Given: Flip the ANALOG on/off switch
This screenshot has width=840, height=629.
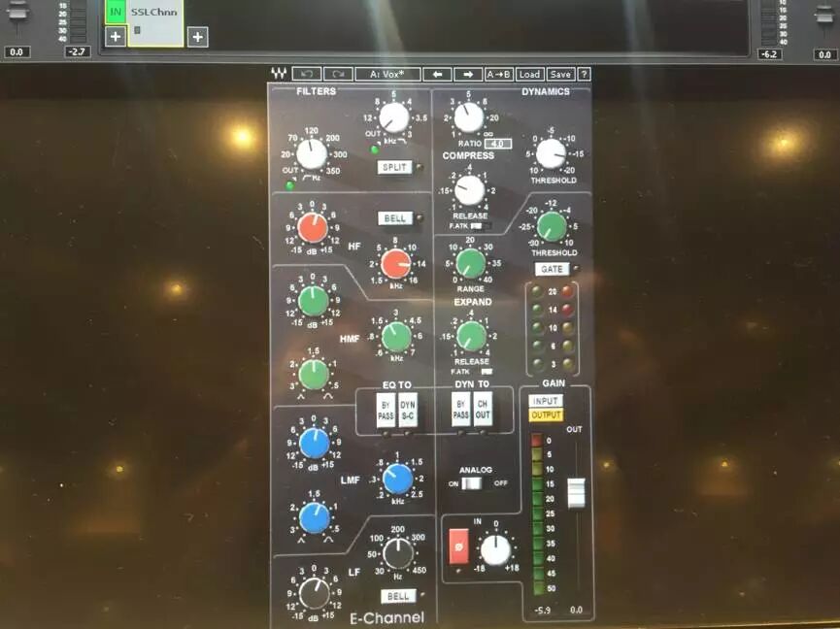Looking at the screenshot, I should (x=472, y=483).
